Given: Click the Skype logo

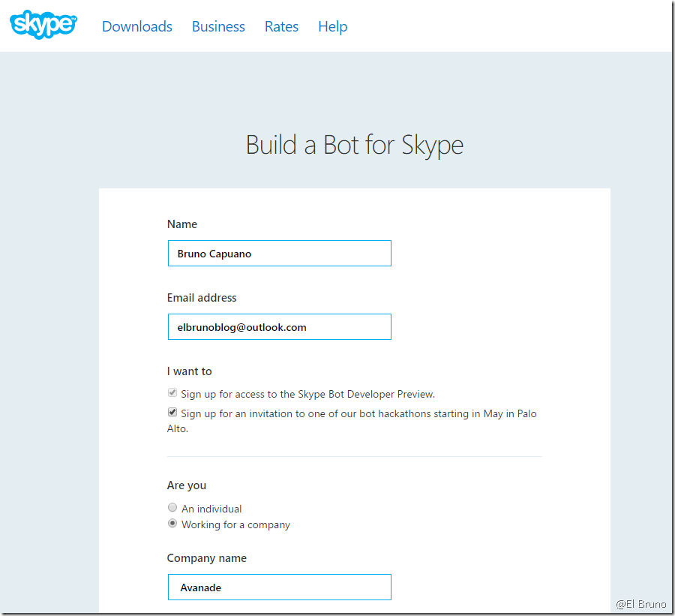Looking at the screenshot, I should tap(43, 25).
